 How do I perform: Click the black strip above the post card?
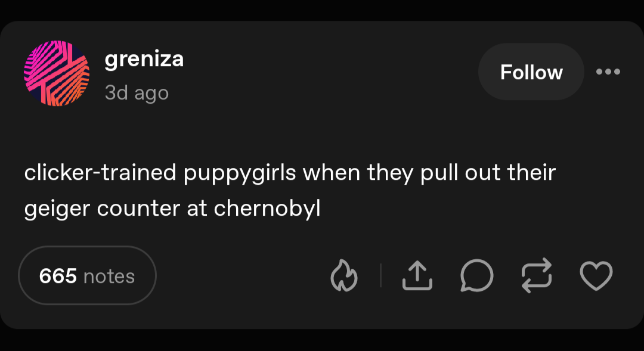tap(322, 10)
